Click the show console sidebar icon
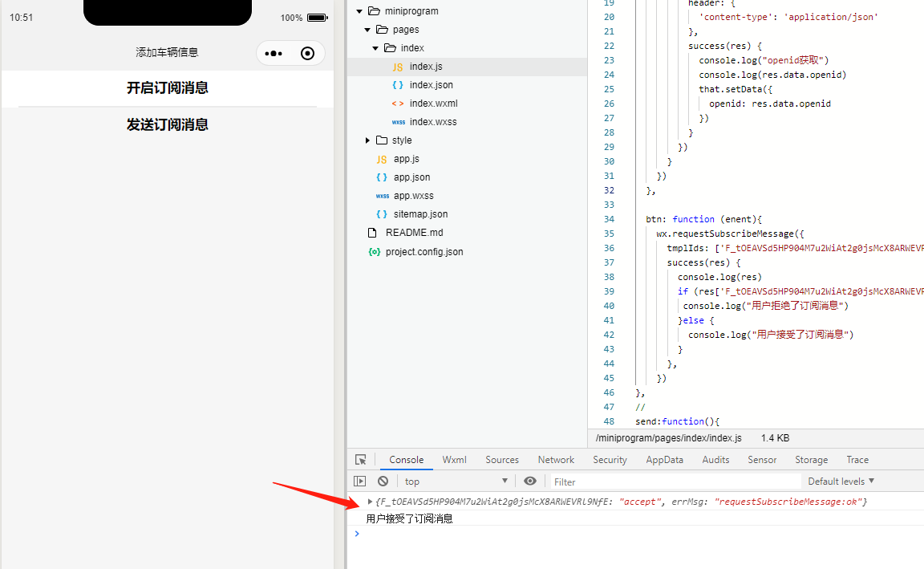The width and height of the screenshot is (924, 569). (359, 480)
